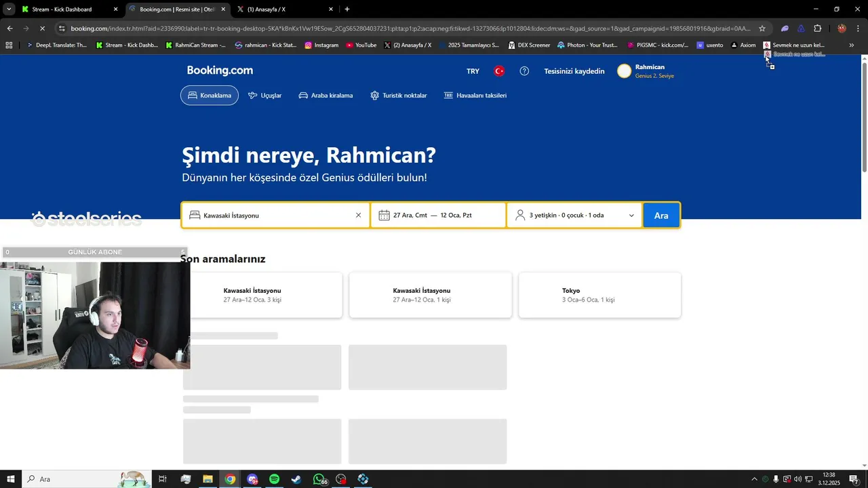The width and height of the screenshot is (868, 488).
Task: Open RahmiCan Stream bookmark
Action: (195, 45)
